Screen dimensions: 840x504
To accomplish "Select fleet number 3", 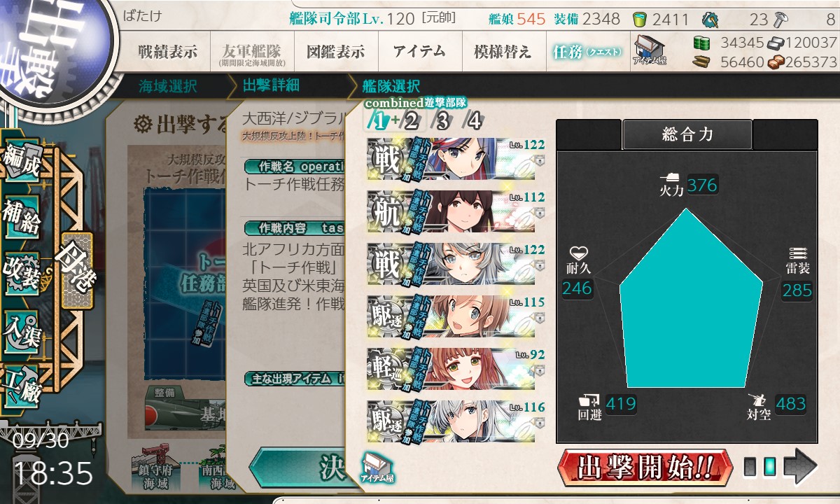I will [442, 121].
